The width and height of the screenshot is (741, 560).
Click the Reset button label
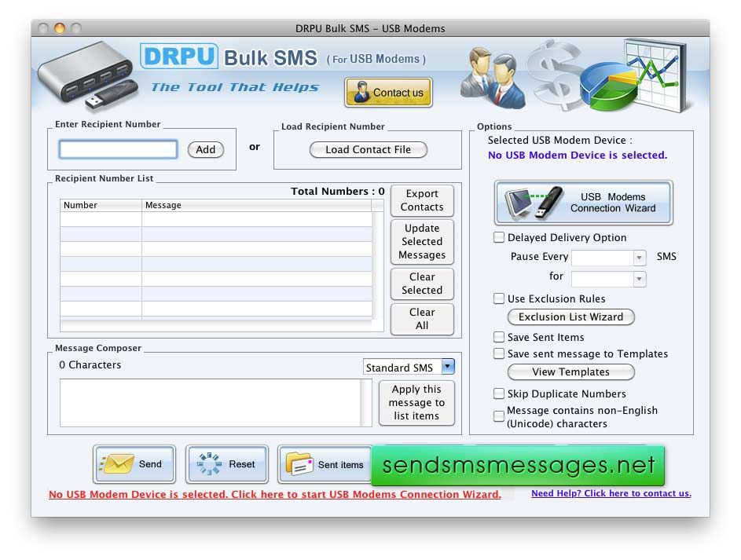(x=242, y=464)
